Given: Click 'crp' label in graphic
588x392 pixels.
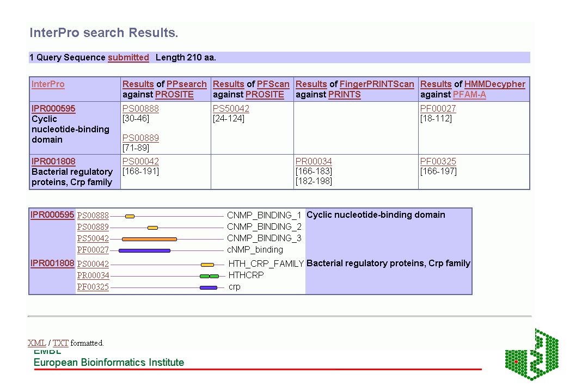Looking at the screenshot, I should (x=234, y=287).
